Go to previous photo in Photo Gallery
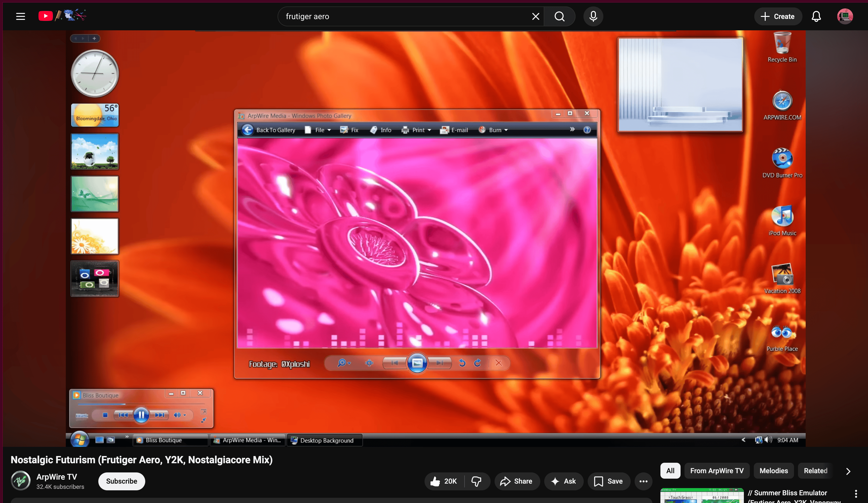 395,363
